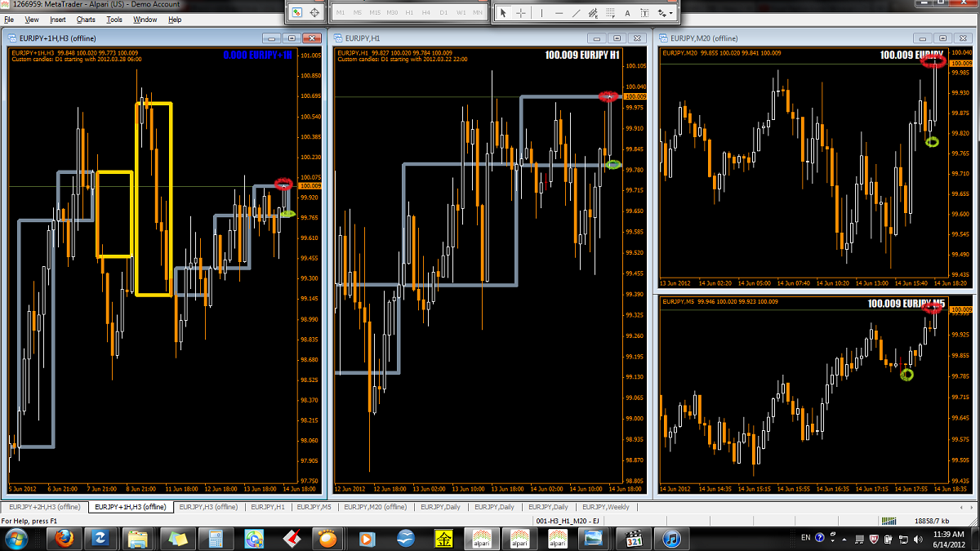
Task: Activate the Crosshair tool
Action: (x=521, y=13)
